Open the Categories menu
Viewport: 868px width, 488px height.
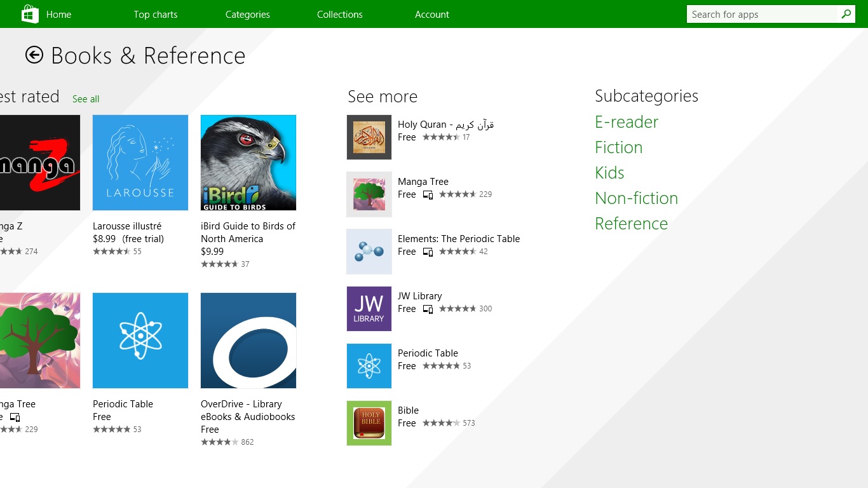248,14
